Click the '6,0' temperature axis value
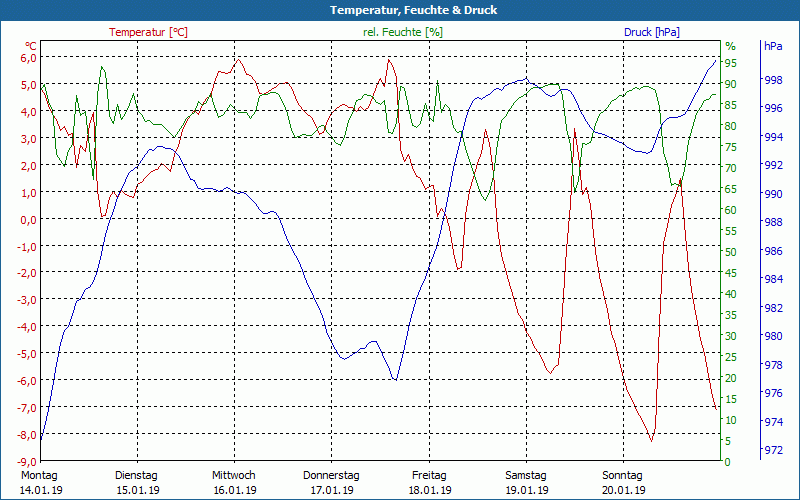Viewport: 800px width, 500px height. 28,58
